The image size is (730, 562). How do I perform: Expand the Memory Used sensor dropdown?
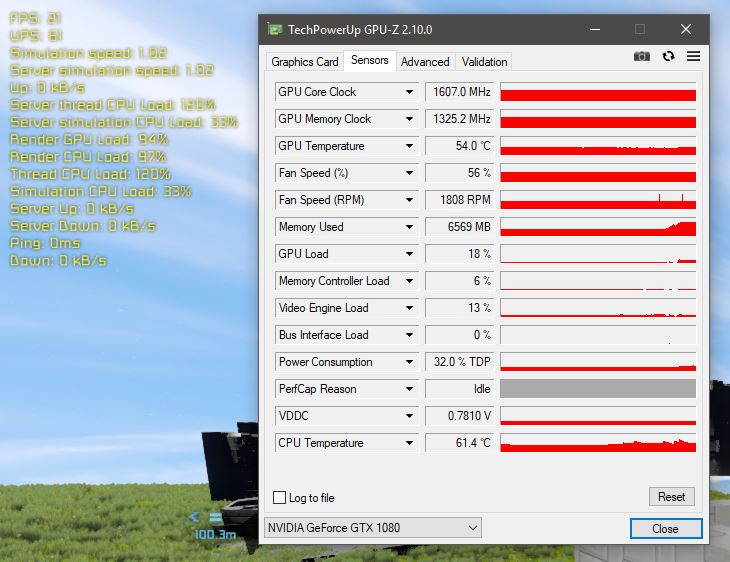(x=409, y=227)
